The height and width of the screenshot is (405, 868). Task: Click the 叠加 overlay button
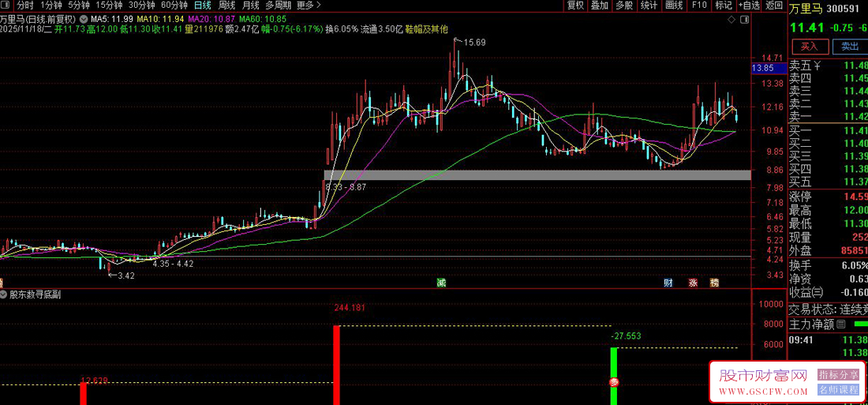coord(599,6)
